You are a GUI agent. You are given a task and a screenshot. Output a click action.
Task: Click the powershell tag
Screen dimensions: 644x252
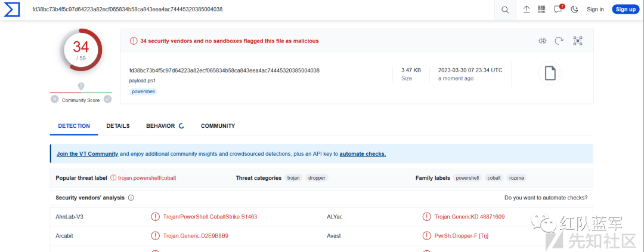coord(143,91)
